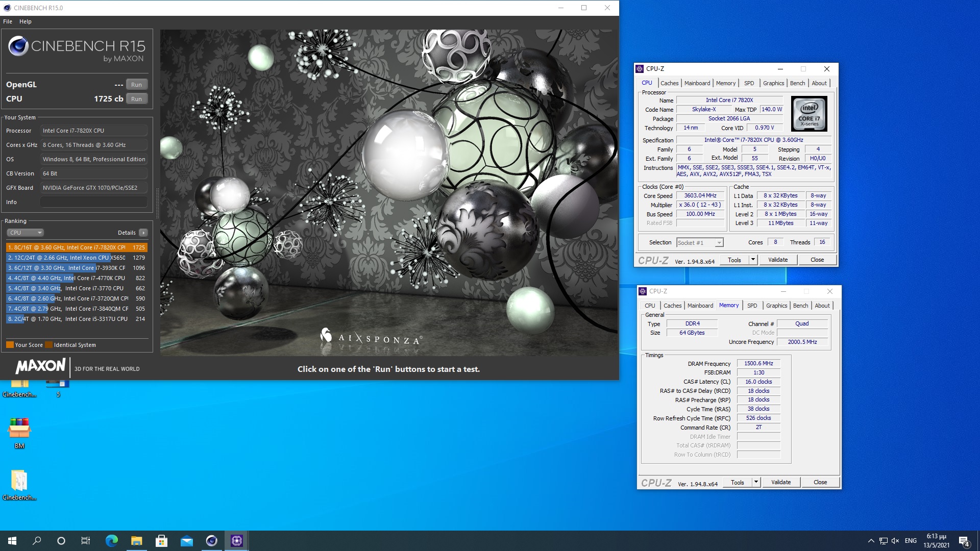Open About tab in upper CPU-Z window
Screen dimensions: 980x551
pos(819,83)
